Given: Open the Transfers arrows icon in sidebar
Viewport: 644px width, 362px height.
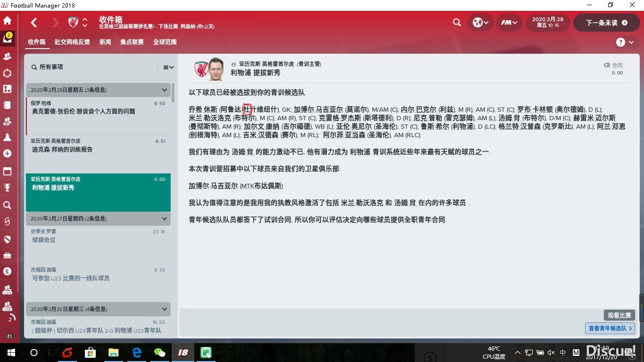Looking at the screenshot, I should (7, 221).
